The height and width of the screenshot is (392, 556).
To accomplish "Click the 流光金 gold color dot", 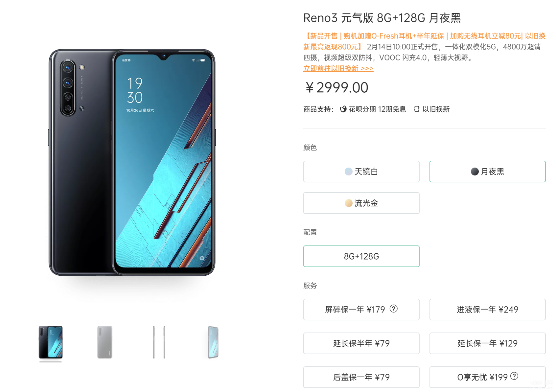I will point(348,203).
